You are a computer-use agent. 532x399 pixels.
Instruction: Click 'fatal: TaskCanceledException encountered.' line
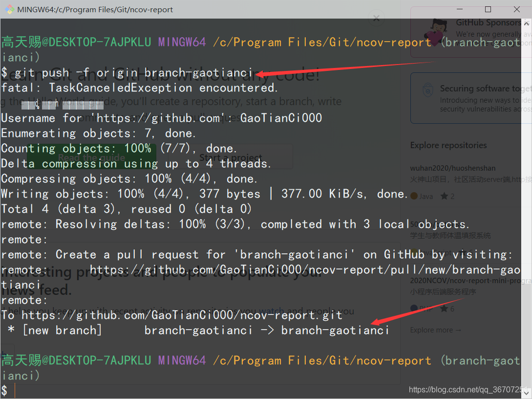(139, 88)
